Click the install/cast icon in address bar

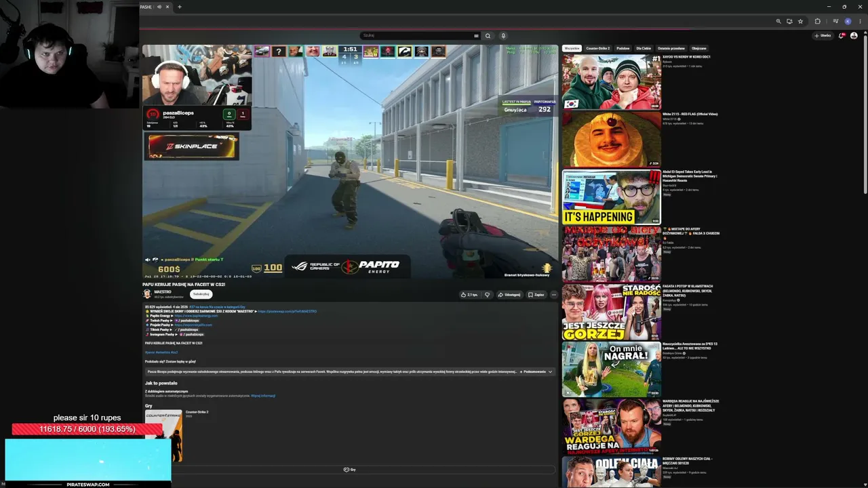point(789,21)
